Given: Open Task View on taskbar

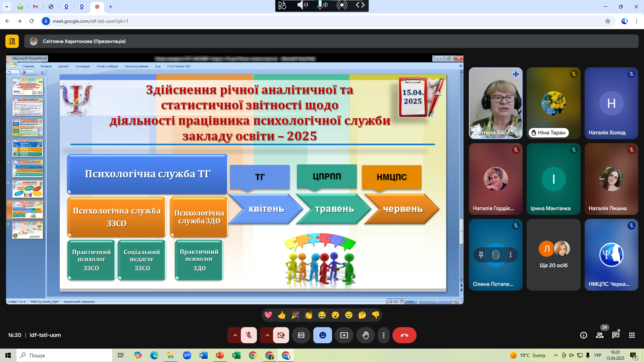Looking at the screenshot, I should [x=121, y=355].
